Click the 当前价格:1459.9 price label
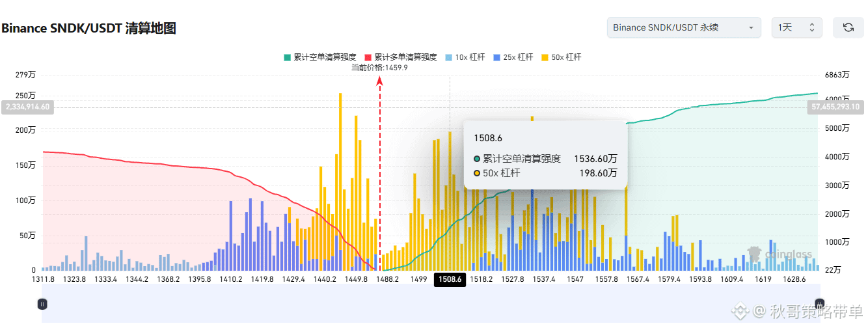Screen dimensions: 868x328 379,67
